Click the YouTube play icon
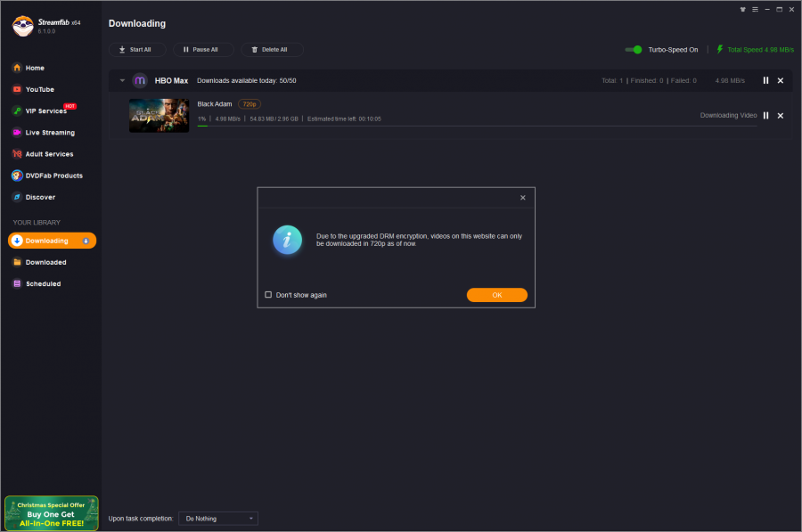 click(17, 89)
